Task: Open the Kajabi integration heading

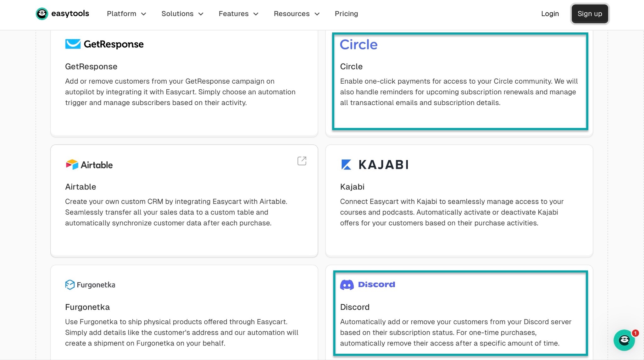Action: click(352, 187)
